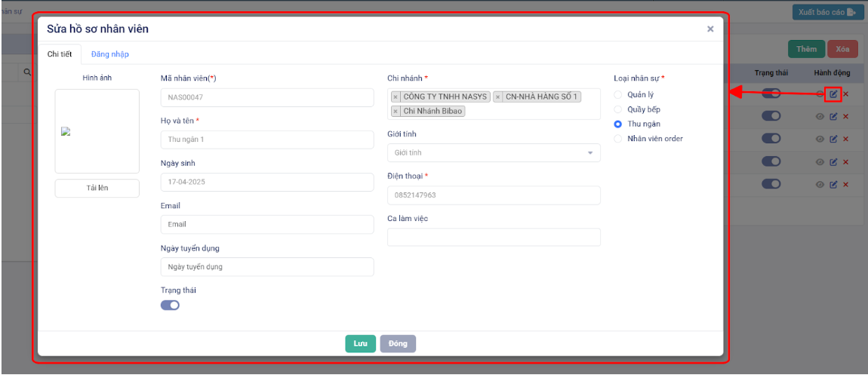This screenshot has width=868, height=375.
Task: Click the green Lưu save button
Action: pyautogui.click(x=361, y=344)
